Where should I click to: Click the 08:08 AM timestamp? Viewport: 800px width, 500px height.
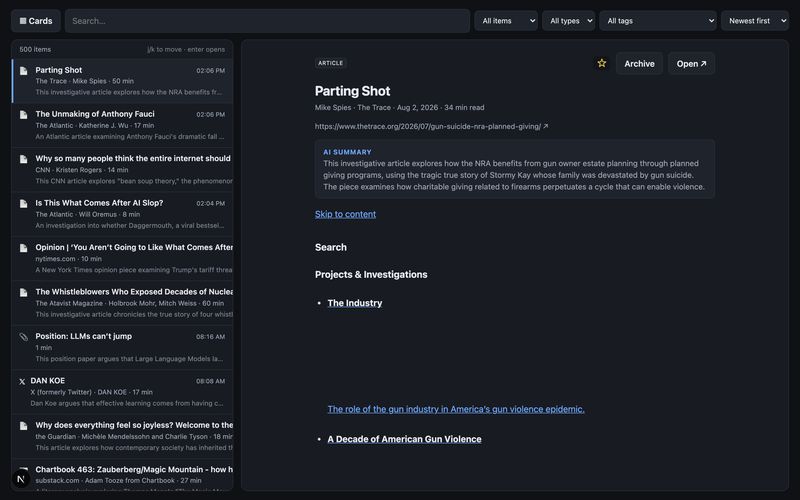(211, 381)
